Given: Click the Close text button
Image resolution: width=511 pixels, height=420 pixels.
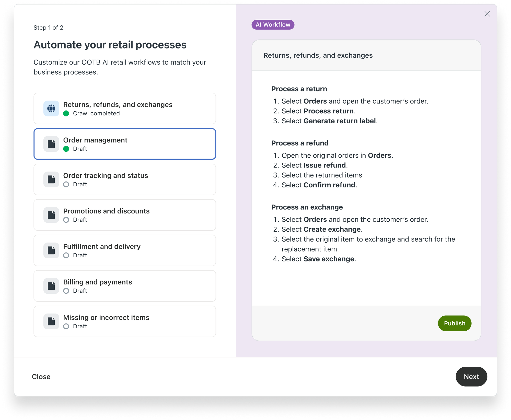Looking at the screenshot, I should point(41,377).
